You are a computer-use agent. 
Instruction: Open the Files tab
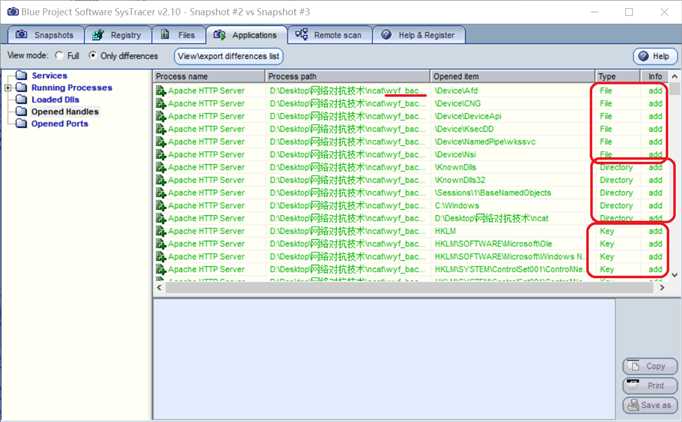pyautogui.click(x=178, y=35)
